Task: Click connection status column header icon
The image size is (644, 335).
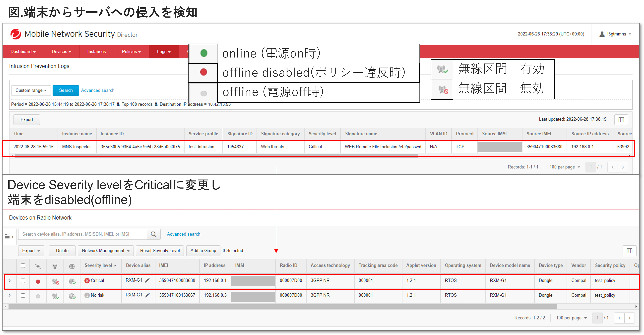Action: (x=38, y=266)
